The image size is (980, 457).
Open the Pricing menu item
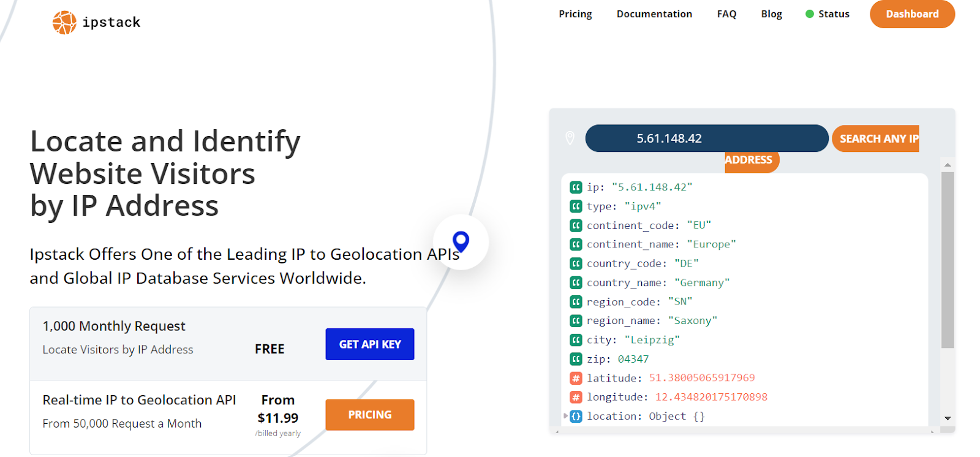click(575, 14)
